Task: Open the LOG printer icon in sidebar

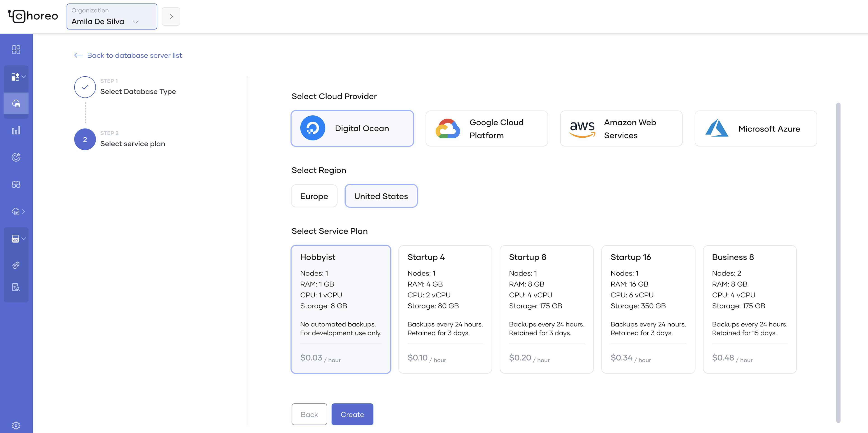Action: tap(15, 239)
